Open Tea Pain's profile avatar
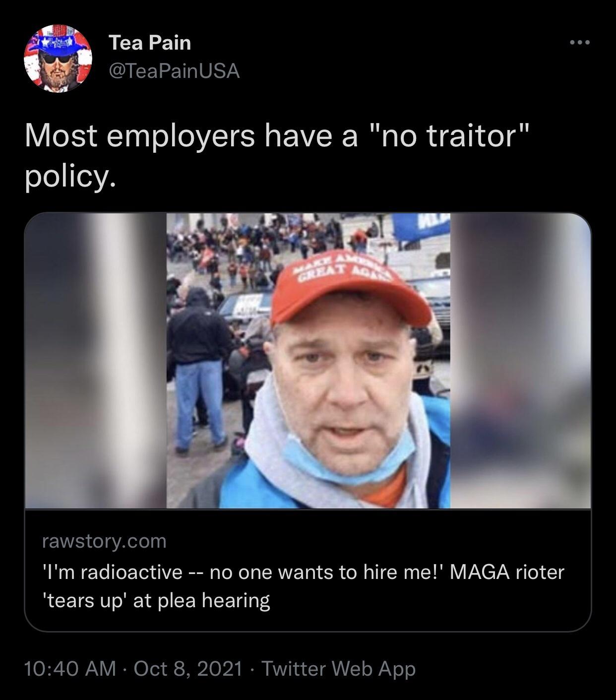 point(58,59)
